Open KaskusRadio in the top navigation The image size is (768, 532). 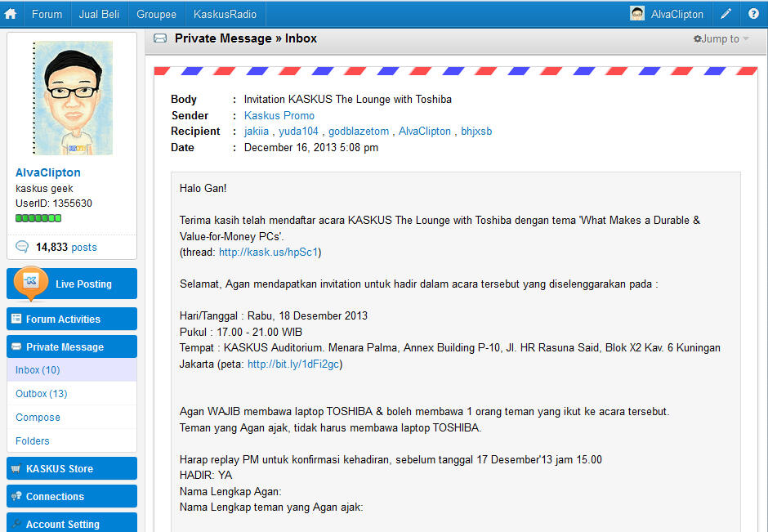point(225,14)
